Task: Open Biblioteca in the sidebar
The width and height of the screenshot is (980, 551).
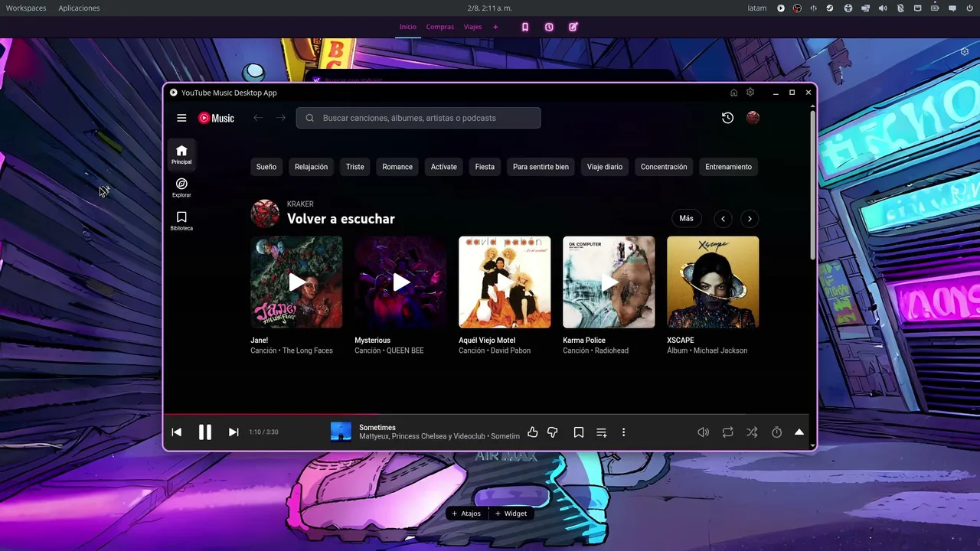Action: click(181, 221)
